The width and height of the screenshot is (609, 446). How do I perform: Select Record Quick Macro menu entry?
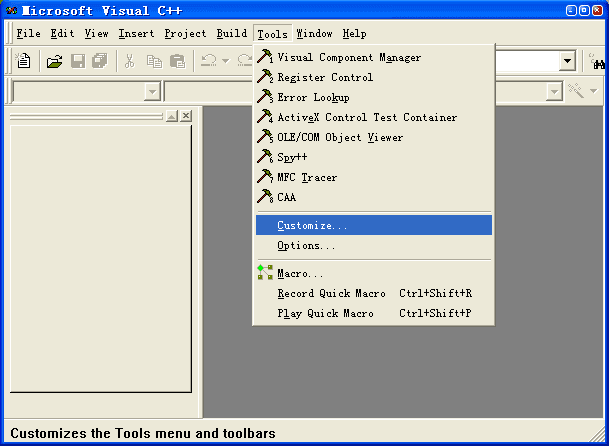pyautogui.click(x=374, y=293)
